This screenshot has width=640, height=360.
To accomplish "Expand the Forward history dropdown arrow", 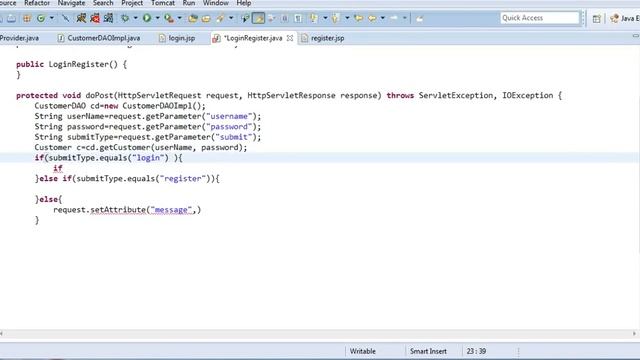I will pos(404,18).
